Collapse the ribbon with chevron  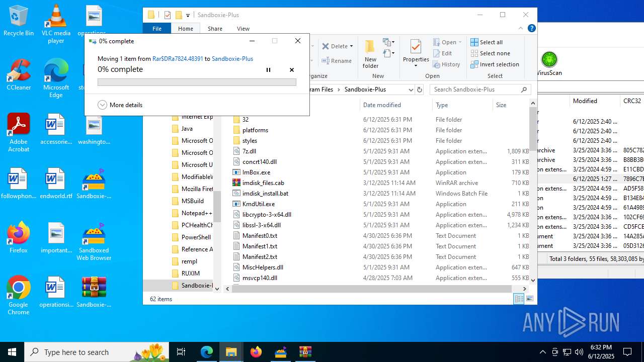(521, 29)
